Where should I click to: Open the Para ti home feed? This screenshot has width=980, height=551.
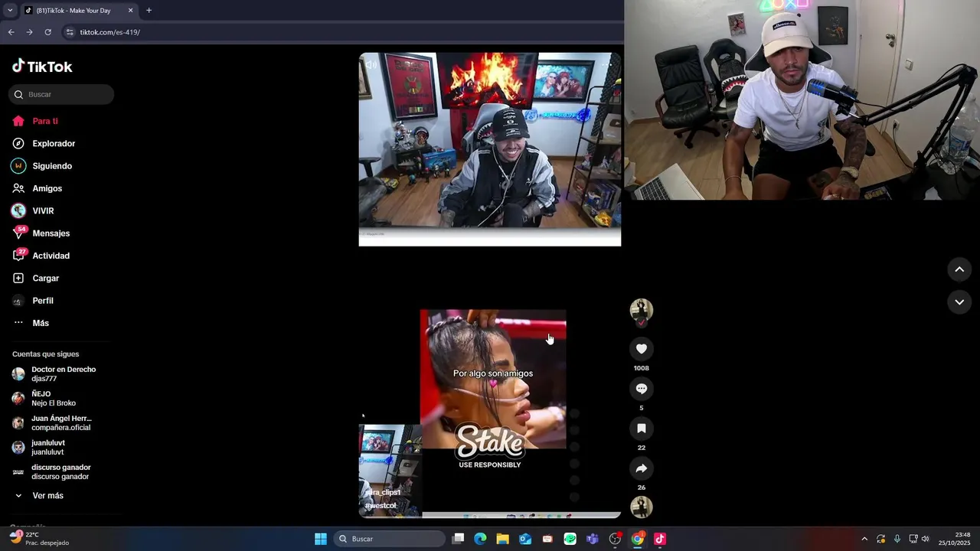35,121
